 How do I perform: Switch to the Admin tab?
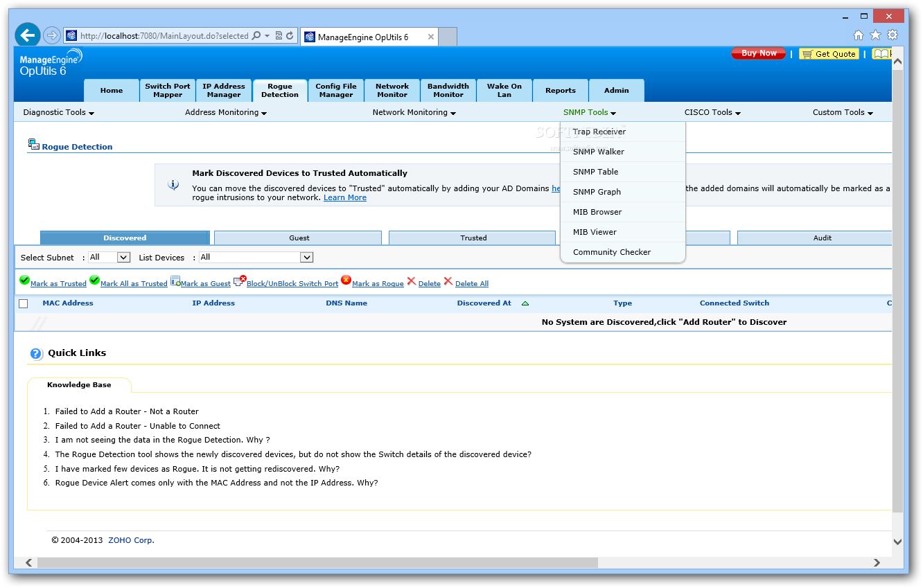pos(617,91)
